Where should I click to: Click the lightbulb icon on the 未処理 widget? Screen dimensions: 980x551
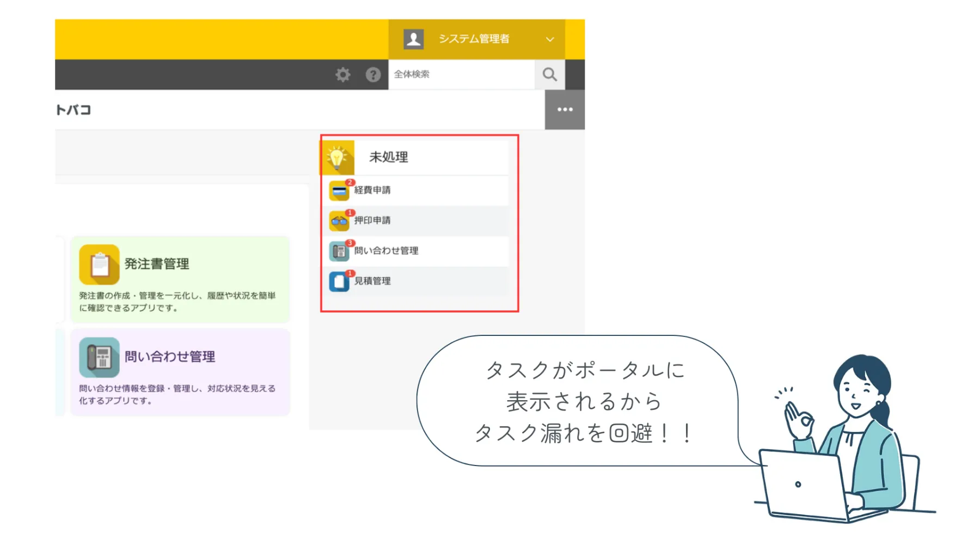[337, 156]
